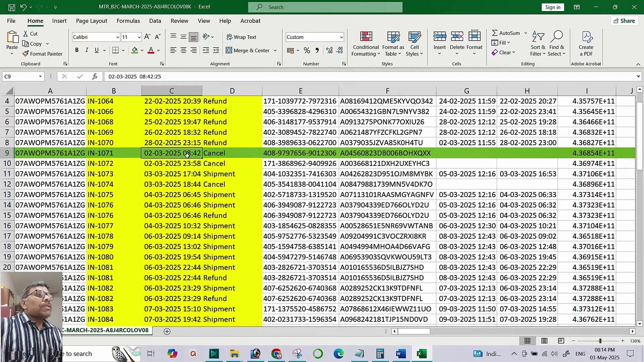This screenshot has height=362, width=644.
Task: Select column F header
Action: [x=387, y=90]
